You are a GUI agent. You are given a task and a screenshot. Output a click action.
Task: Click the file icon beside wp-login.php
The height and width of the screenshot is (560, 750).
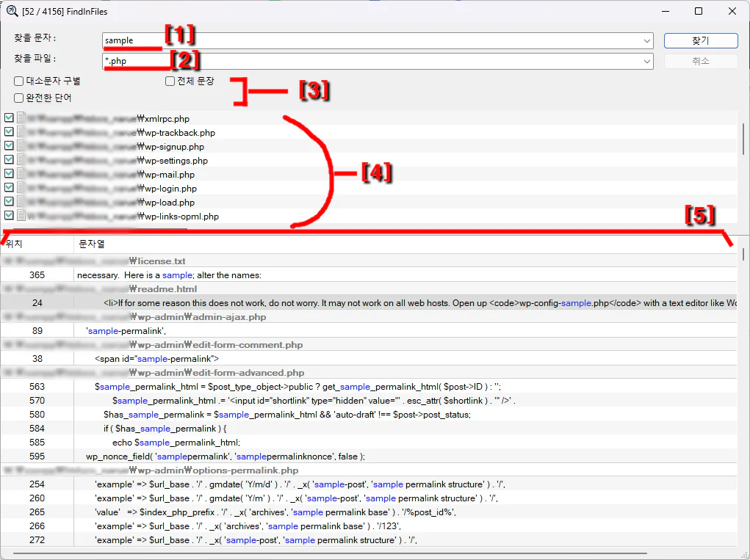[x=22, y=189]
